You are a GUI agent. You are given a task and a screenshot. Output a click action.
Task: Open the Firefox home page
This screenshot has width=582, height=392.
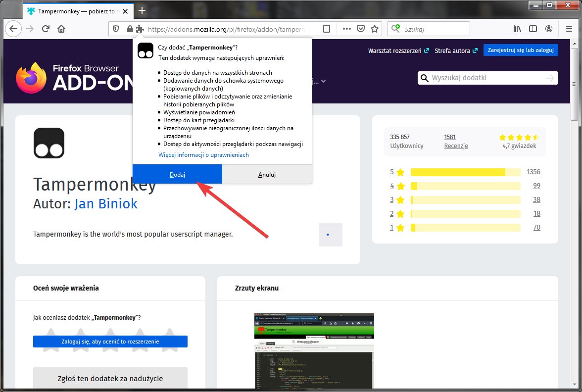61,29
